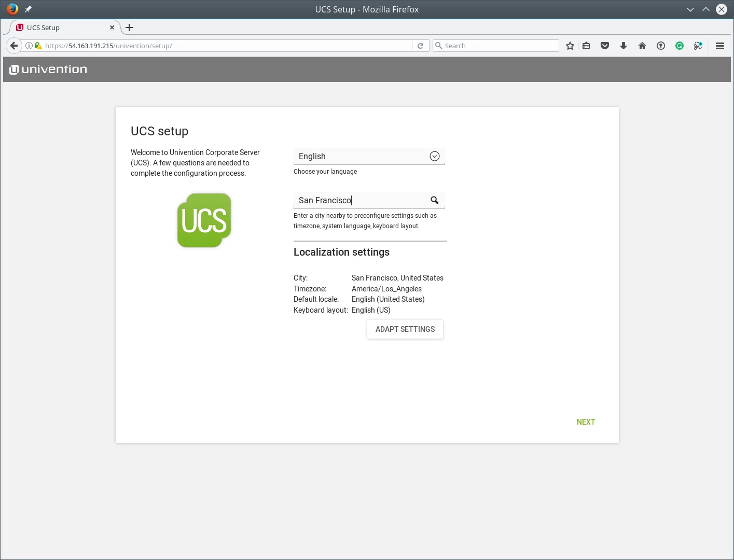The width and height of the screenshot is (734, 560).
Task: Click the 'Keyboard layout:' label
Action: click(321, 310)
